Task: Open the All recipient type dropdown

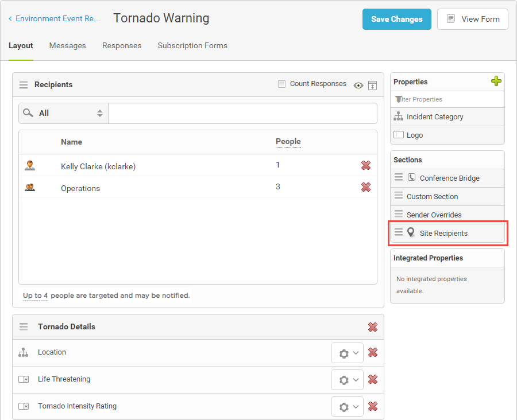Action: (x=63, y=113)
